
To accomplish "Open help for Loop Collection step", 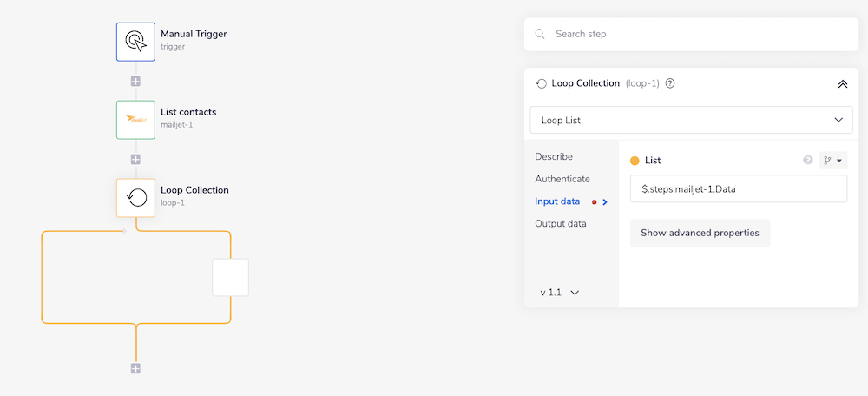I will click(670, 84).
